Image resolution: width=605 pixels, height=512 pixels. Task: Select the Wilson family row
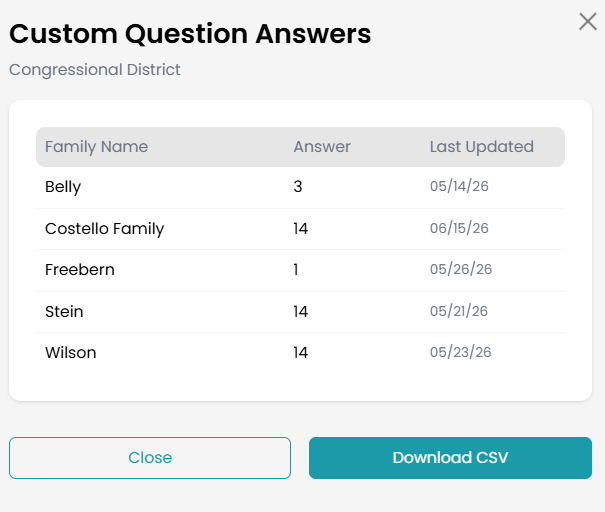pos(300,353)
